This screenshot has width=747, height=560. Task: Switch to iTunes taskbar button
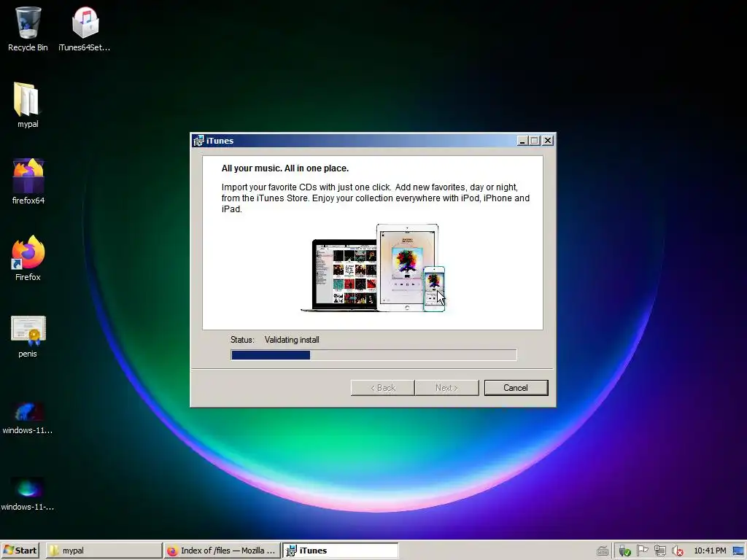[340, 551]
